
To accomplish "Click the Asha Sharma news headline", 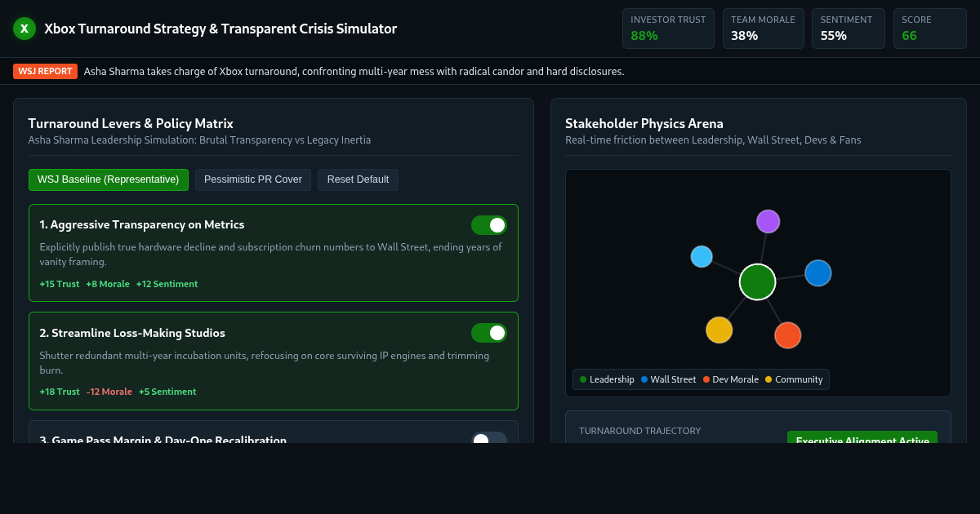I will (x=354, y=71).
